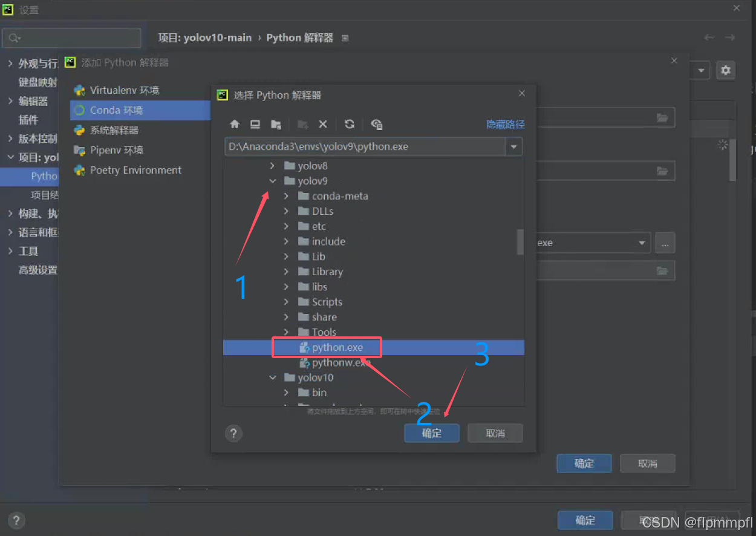Viewport: 756px width, 536px height.
Task: Click the file path input field
Action: pos(365,146)
